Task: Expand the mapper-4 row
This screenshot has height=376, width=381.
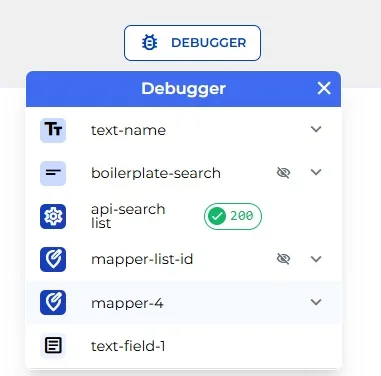Action: [316, 302]
